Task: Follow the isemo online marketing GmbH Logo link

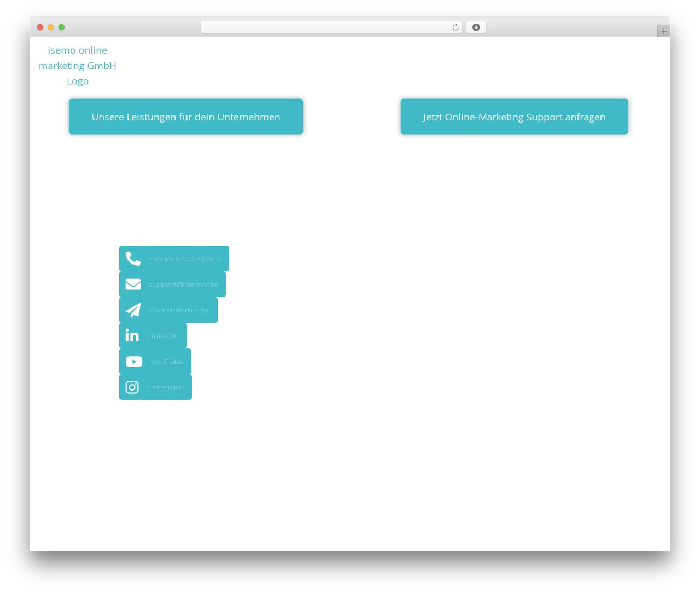Action: [78, 66]
